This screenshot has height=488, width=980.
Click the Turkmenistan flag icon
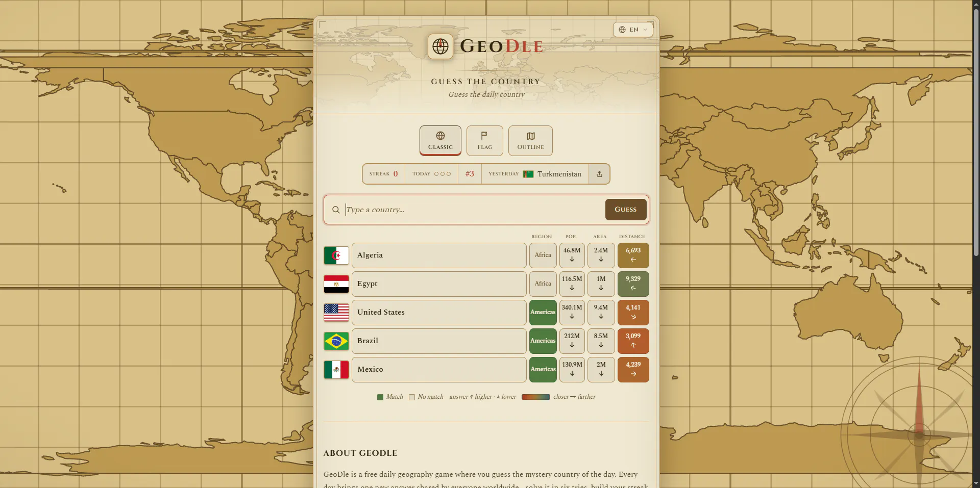coord(528,174)
